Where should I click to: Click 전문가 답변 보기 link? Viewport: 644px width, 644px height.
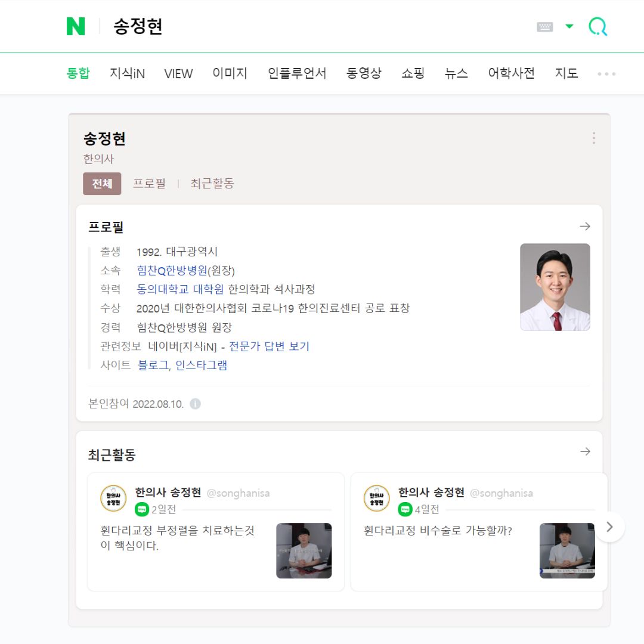click(x=269, y=346)
